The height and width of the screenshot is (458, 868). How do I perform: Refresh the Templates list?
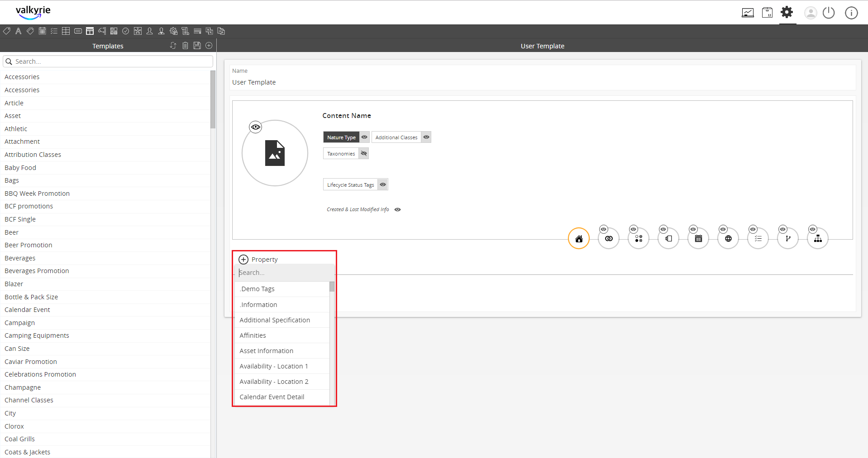coord(173,46)
